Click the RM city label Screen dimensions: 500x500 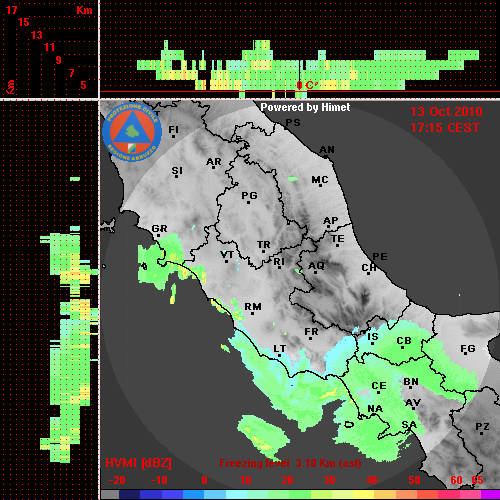(253, 307)
